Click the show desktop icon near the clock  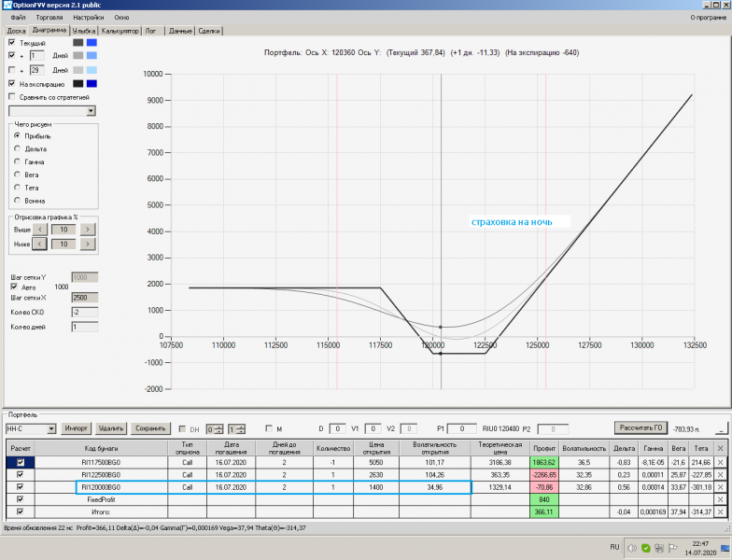[725, 549]
